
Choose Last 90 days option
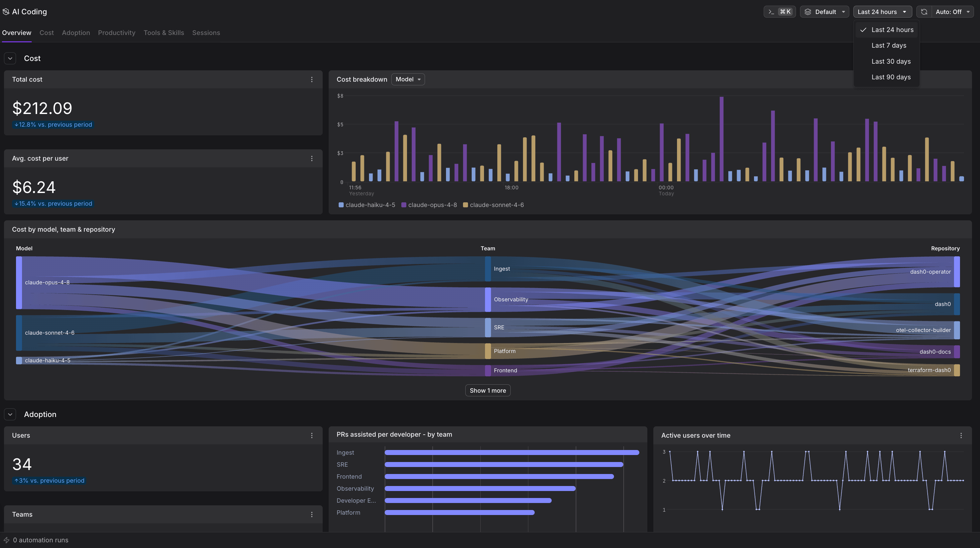886,77
